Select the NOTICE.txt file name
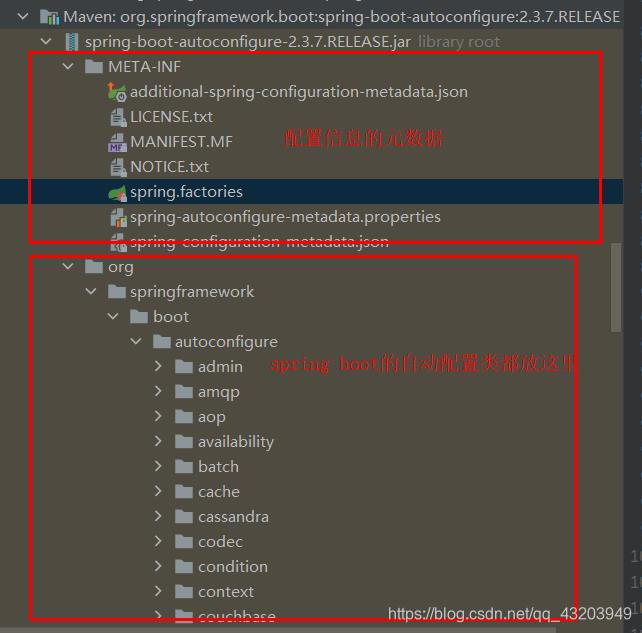The width and height of the screenshot is (642, 633). [x=170, y=167]
